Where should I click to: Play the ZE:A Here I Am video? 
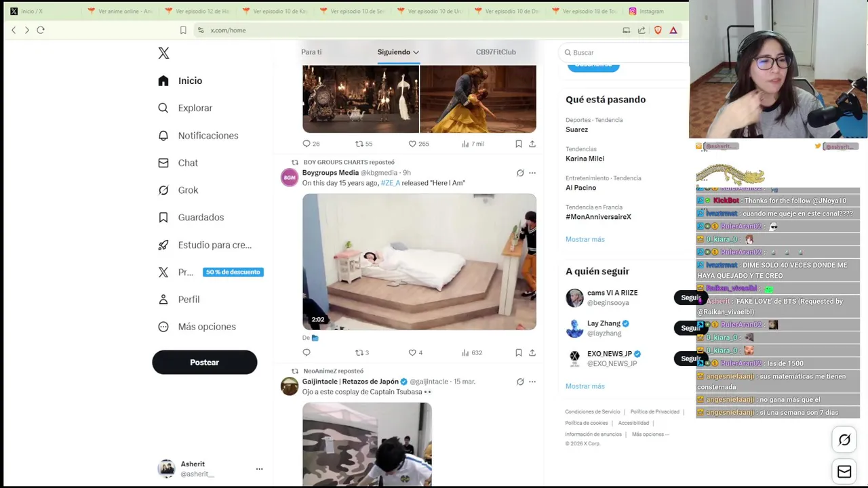pos(419,262)
